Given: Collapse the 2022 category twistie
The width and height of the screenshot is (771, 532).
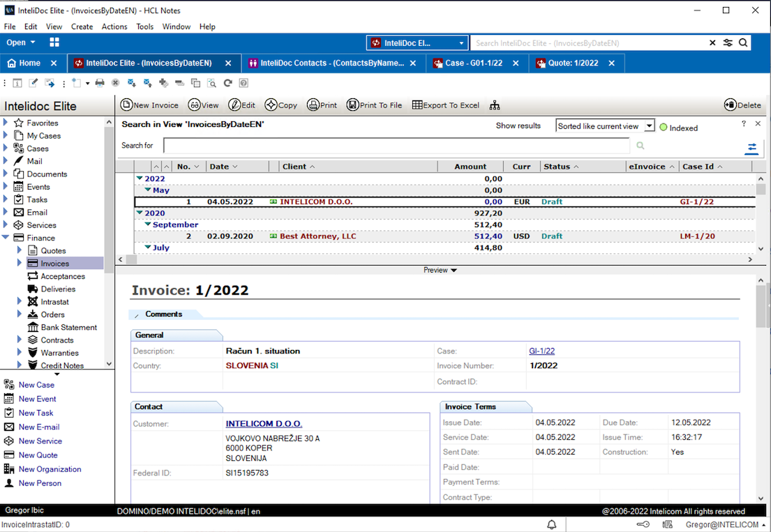Looking at the screenshot, I should click(139, 178).
